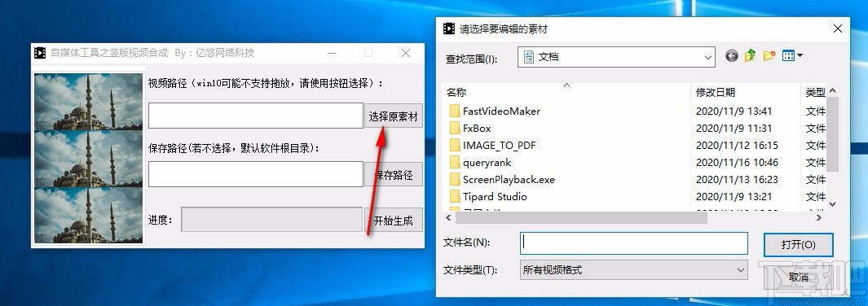Click vertical scrollbar down arrow in file list

point(833,203)
